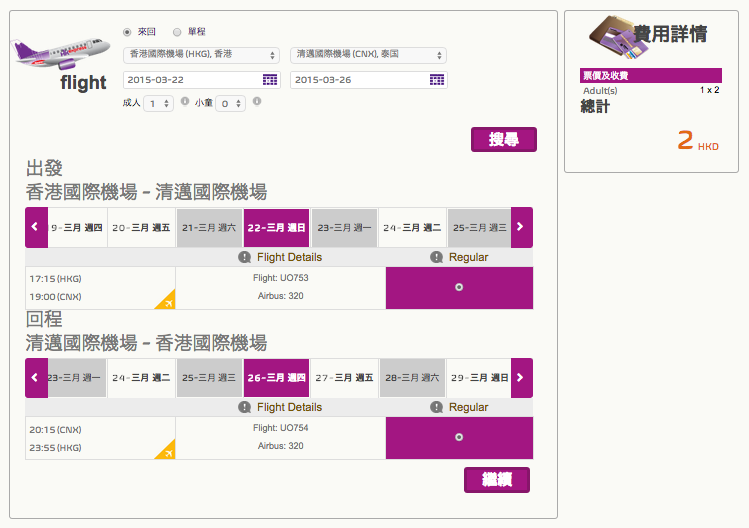Open return date calendar icon for 2015-03-26
This screenshot has height=528, width=749.
[x=437, y=80]
